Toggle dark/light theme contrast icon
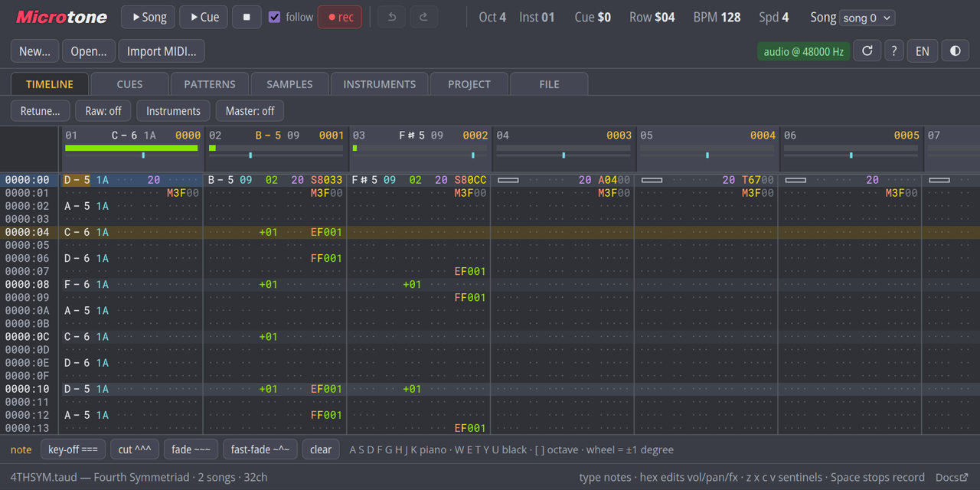This screenshot has height=490, width=980. (955, 51)
